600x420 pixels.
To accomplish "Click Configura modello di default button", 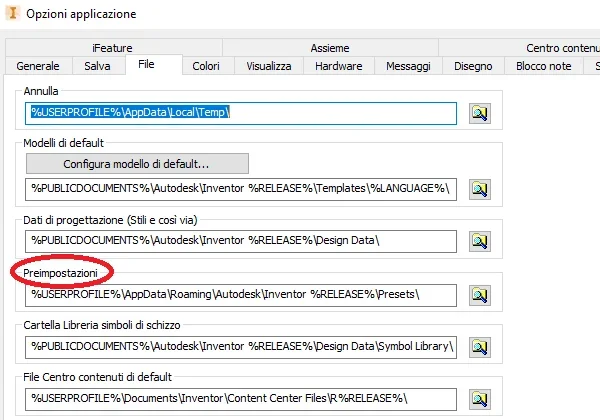I will tap(137, 164).
